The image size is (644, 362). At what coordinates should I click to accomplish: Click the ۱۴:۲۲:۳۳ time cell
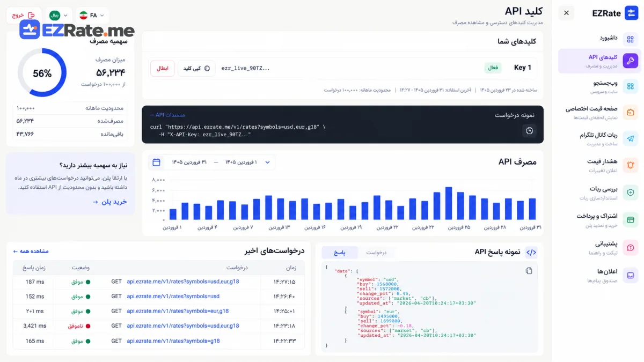point(284,341)
